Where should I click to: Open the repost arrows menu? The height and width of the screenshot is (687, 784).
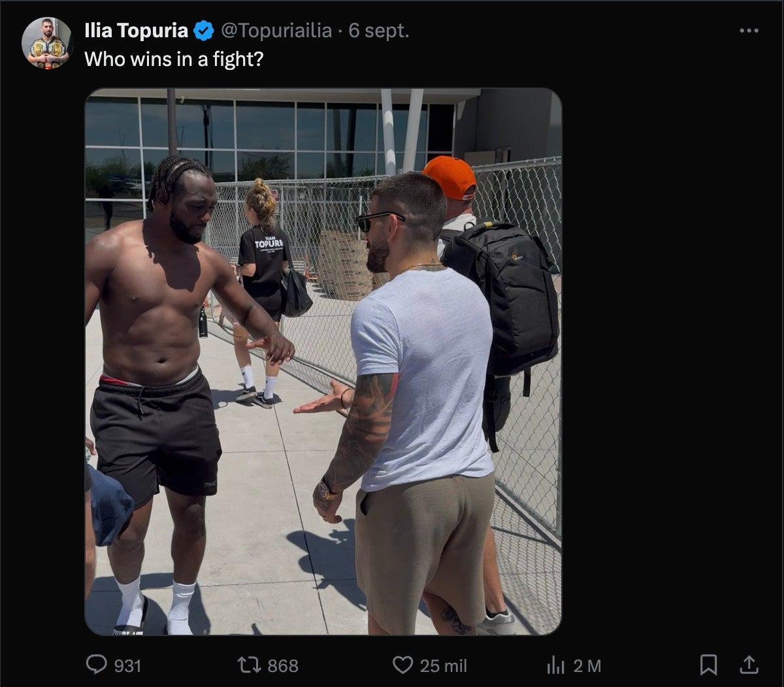(x=248, y=665)
